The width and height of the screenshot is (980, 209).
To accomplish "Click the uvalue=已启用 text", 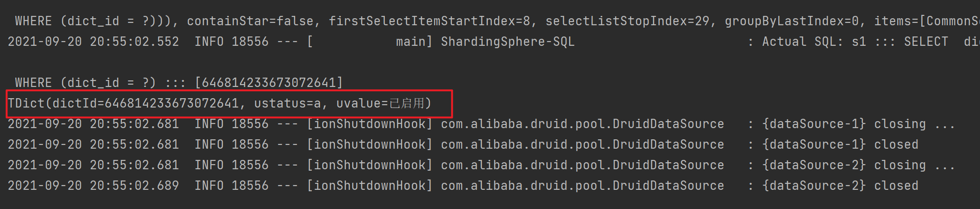I will [x=381, y=103].
